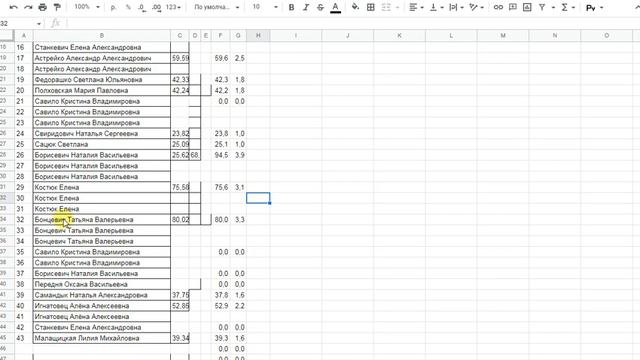
Task: Toggle bold formatting
Action: [291, 7]
